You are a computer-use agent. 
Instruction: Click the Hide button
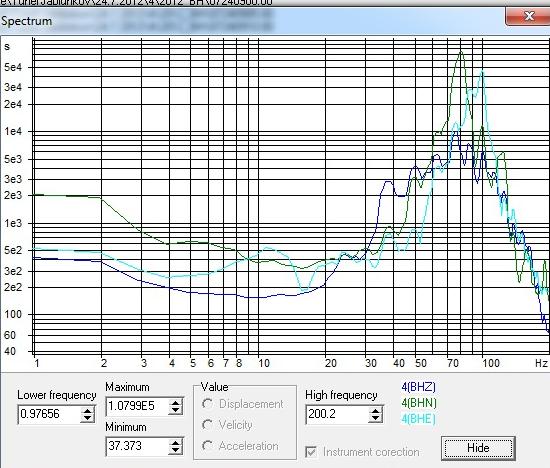pyautogui.click(x=478, y=448)
